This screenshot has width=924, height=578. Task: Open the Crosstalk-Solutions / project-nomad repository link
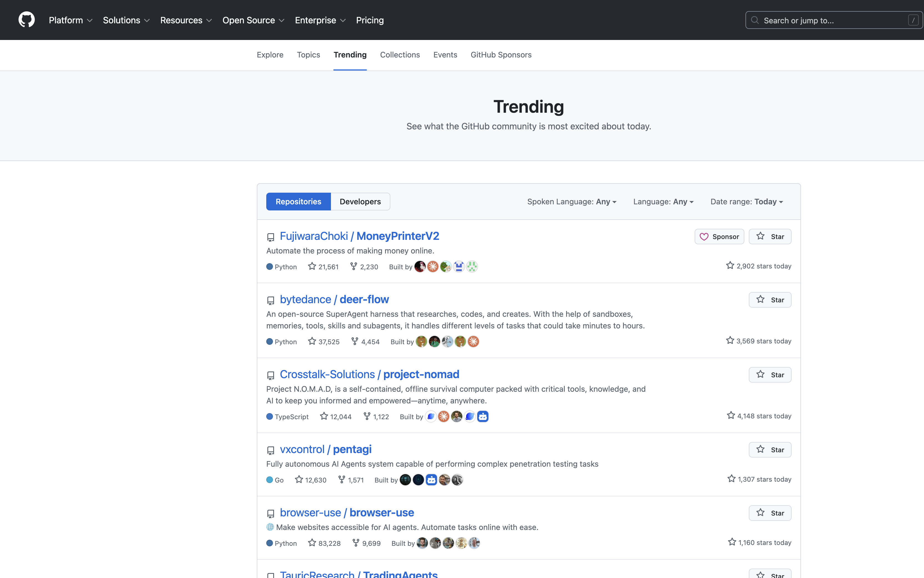pyautogui.click(x=369, y=374)
